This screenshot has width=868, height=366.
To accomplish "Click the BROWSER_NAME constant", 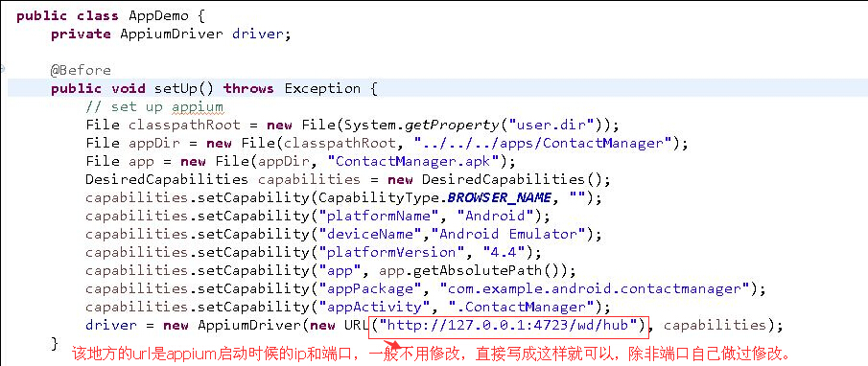I will pos(499,198).
